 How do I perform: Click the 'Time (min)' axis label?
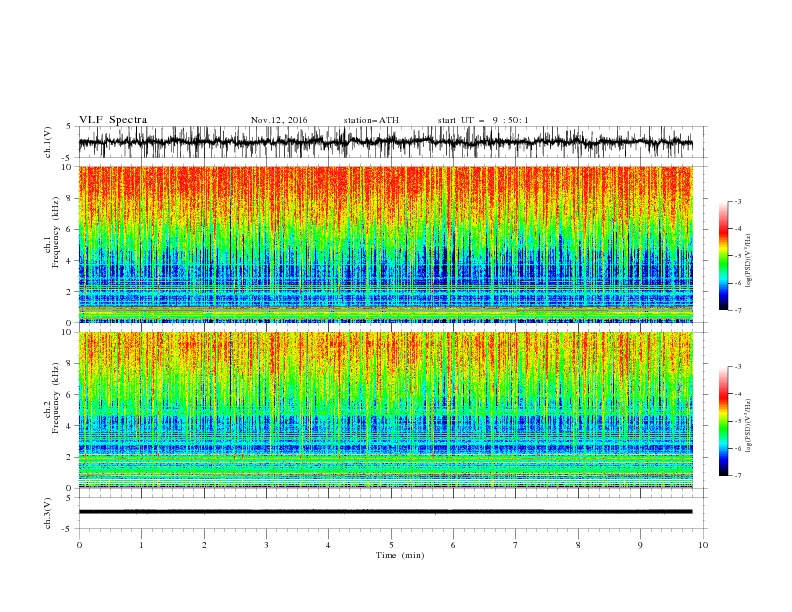click(x=400, y=555)
